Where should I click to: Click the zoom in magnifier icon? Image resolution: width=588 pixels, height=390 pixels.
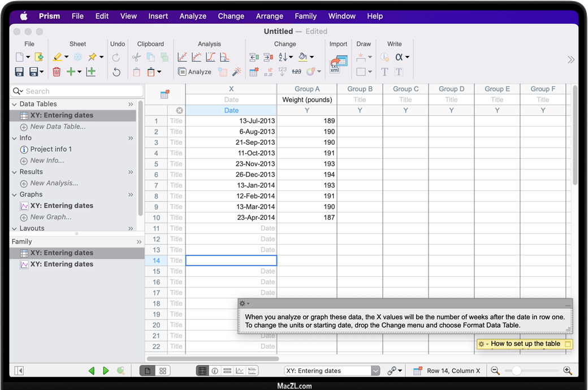(x=568, y=371)
